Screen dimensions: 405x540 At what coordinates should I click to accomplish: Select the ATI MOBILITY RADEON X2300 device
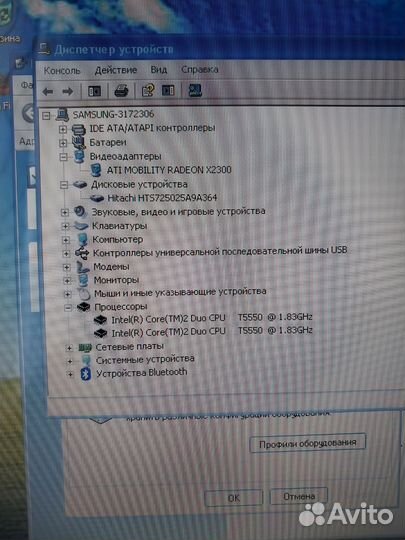pos(169,170)
